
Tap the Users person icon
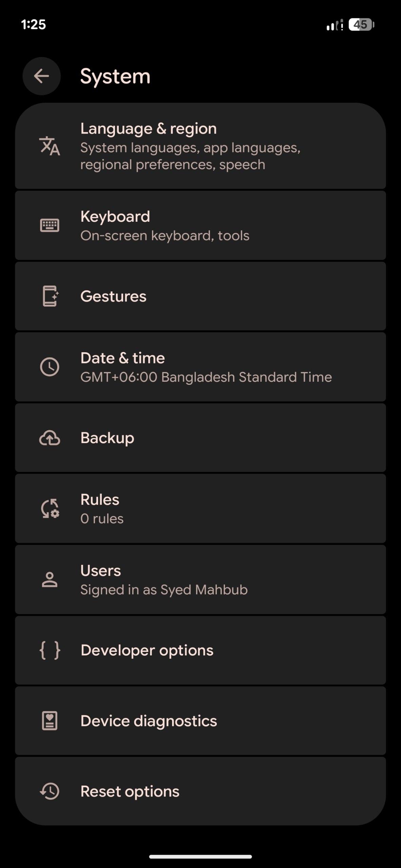(x=50, y=579)
